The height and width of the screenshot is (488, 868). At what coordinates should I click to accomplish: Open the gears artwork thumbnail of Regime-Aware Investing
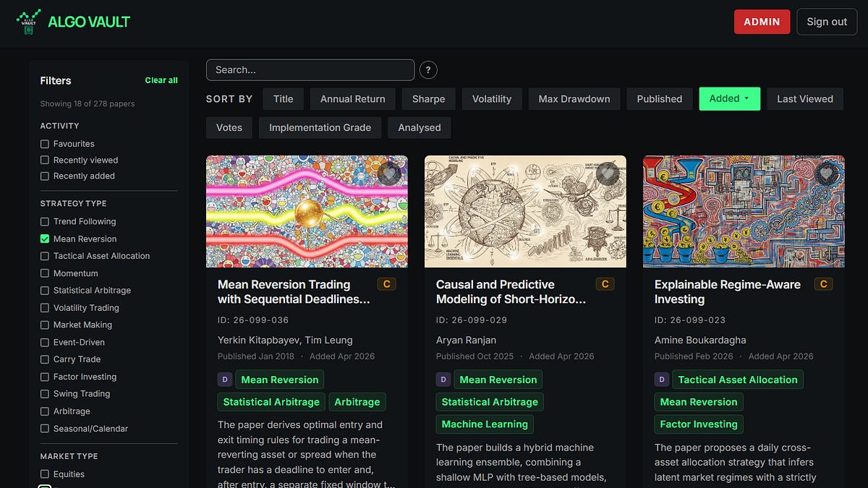point(744,211)
